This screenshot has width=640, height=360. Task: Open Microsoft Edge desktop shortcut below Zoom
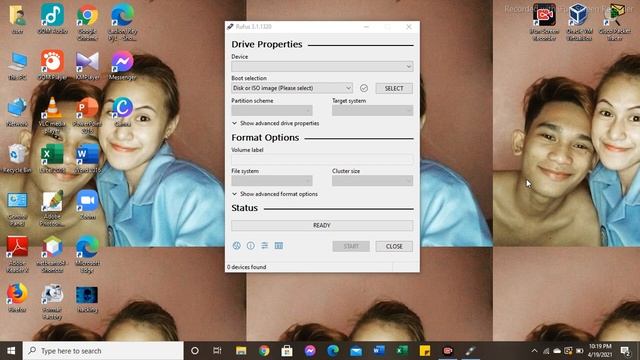(87, 254)
